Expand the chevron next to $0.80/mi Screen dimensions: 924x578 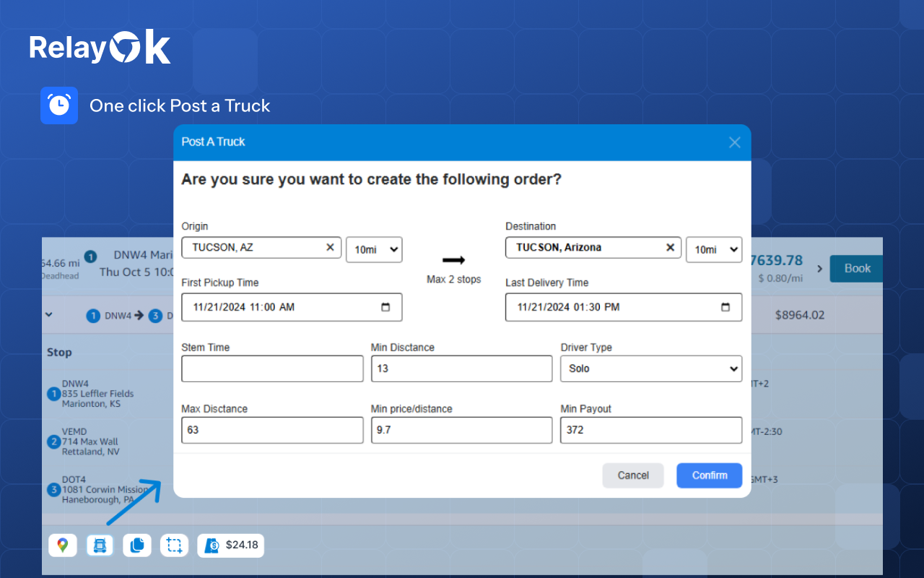coord(819,269)
